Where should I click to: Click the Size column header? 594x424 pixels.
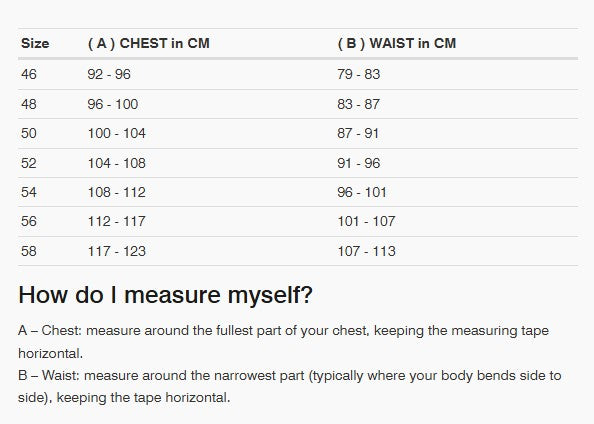[x=35, y=43]
